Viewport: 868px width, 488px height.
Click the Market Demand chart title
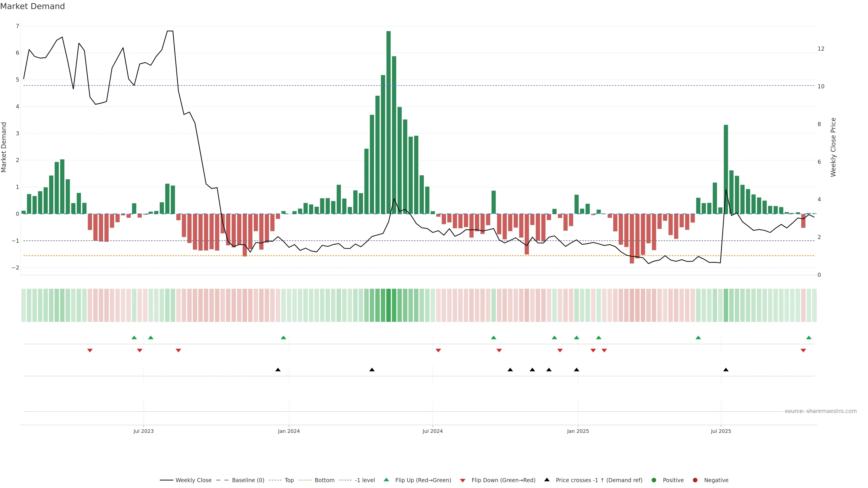click(x=32, y=6)
